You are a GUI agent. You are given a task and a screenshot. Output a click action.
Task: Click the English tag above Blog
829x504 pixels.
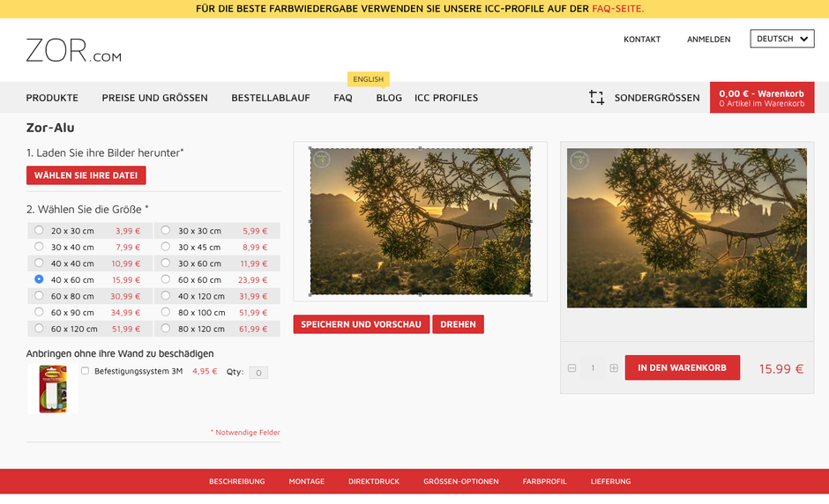[369, 79]
